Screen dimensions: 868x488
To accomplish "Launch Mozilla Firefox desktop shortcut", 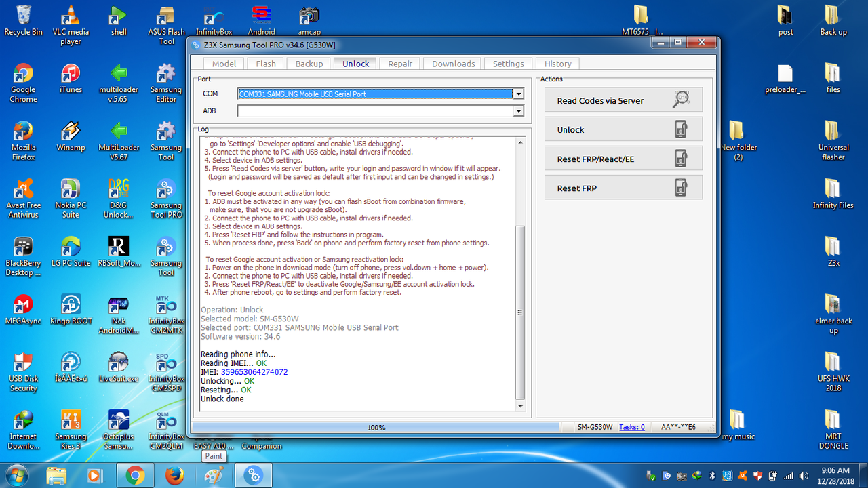I will tap(23, 140).
